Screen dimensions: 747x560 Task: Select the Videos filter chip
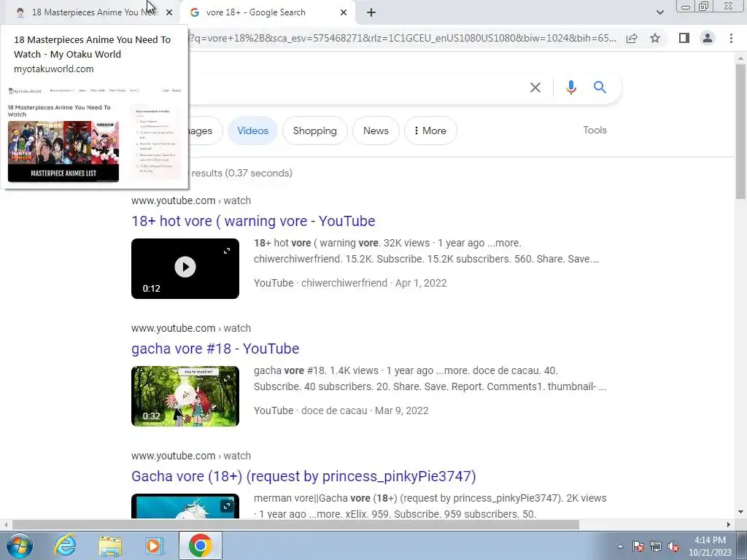[x=253, y=131]
